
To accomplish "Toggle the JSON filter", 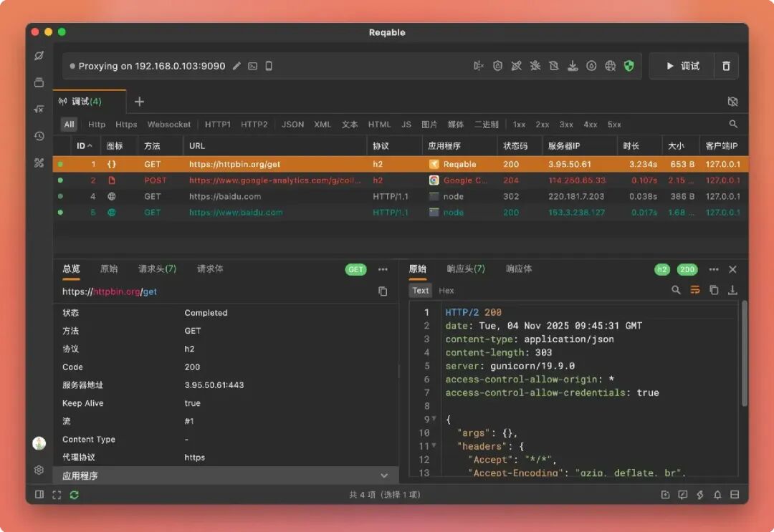I will click(x=292, y=125).
